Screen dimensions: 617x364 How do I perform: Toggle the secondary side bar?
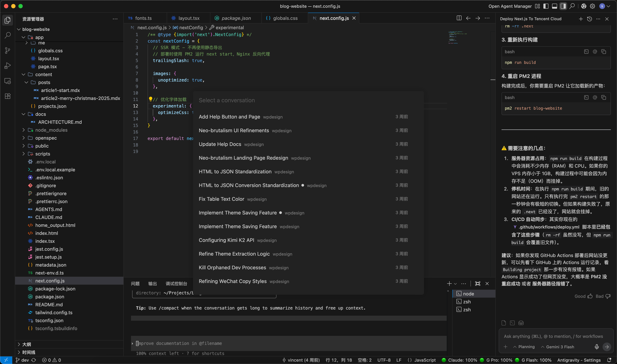coord(563,6)
